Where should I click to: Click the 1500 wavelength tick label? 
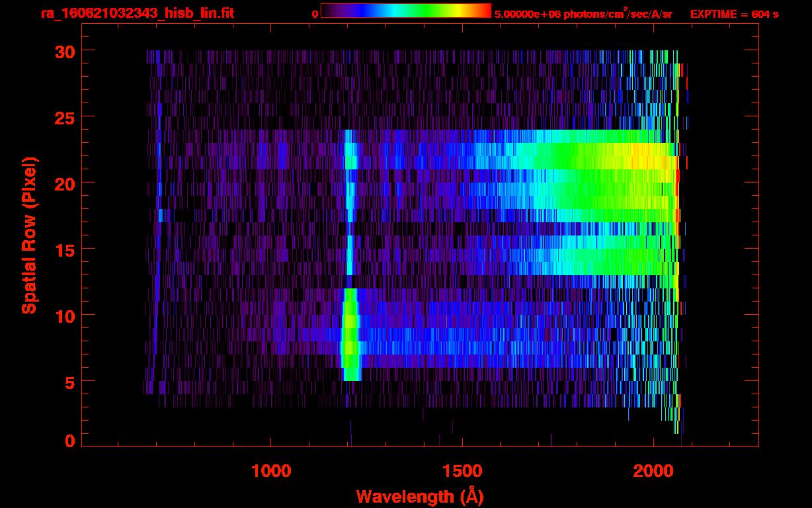[462, 471]
